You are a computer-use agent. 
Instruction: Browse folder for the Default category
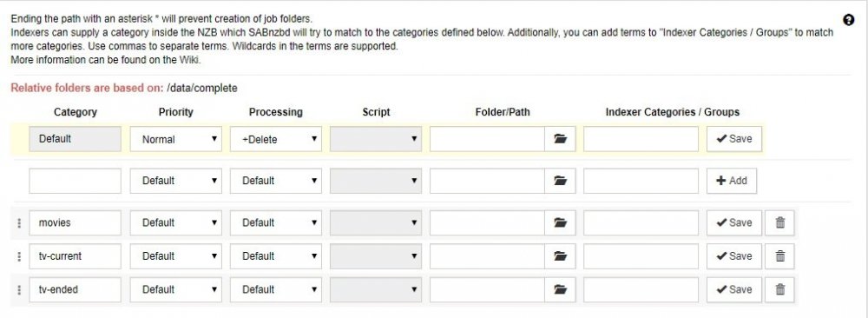pyautogui.click(x=560, y=139)
